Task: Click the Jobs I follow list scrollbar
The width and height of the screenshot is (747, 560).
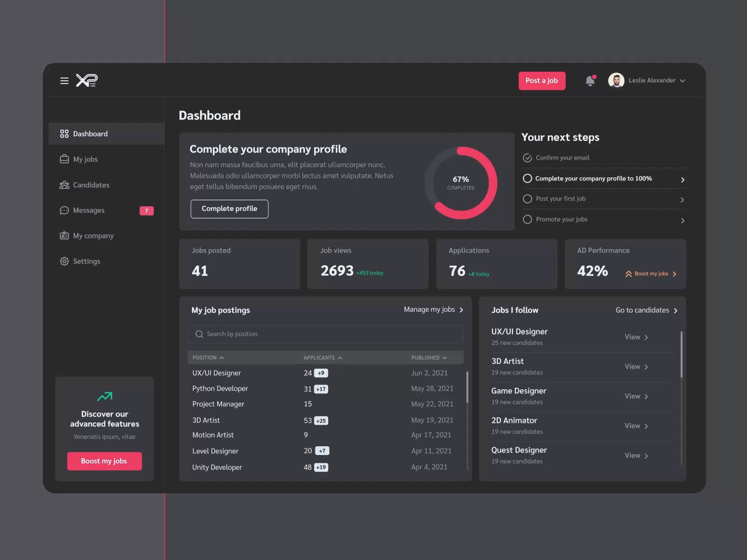Action: (682, 355)
